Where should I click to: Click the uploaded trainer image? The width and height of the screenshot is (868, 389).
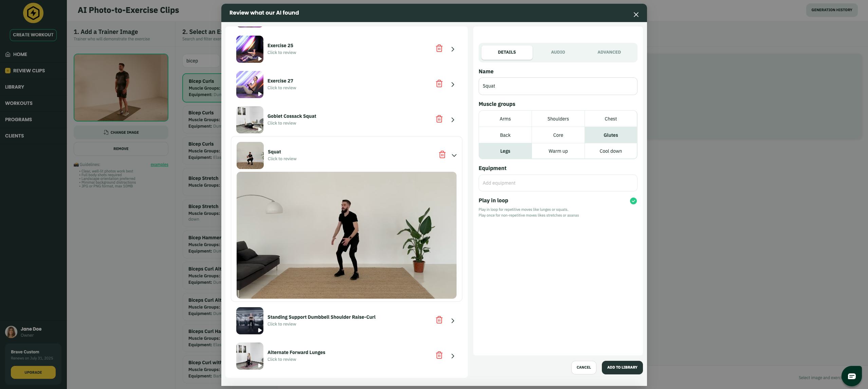click(121, 88)
